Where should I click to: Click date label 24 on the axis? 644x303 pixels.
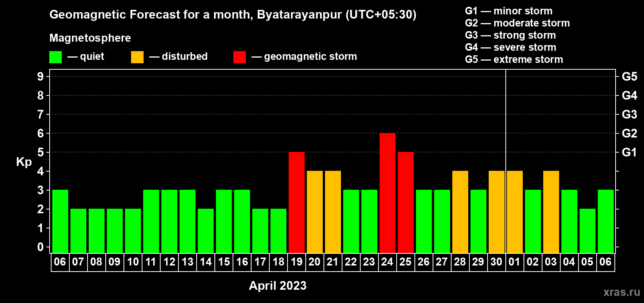(387, 262)
